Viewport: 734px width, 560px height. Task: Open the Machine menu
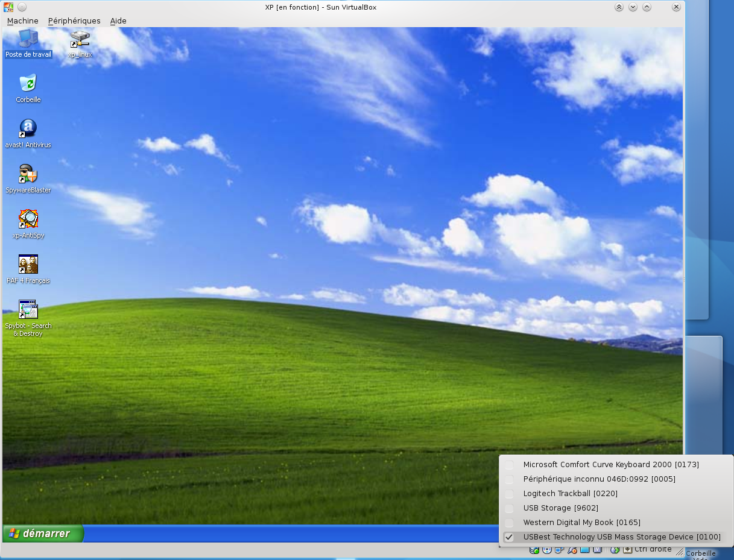coord(22,20)
